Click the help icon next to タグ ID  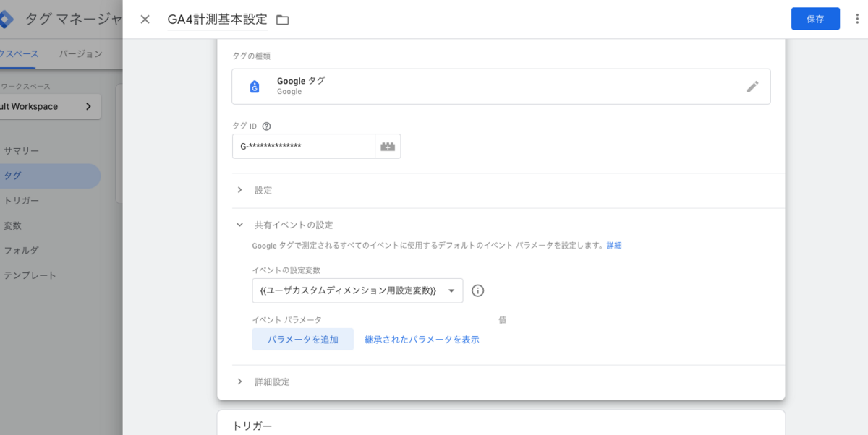coord(266,126)
